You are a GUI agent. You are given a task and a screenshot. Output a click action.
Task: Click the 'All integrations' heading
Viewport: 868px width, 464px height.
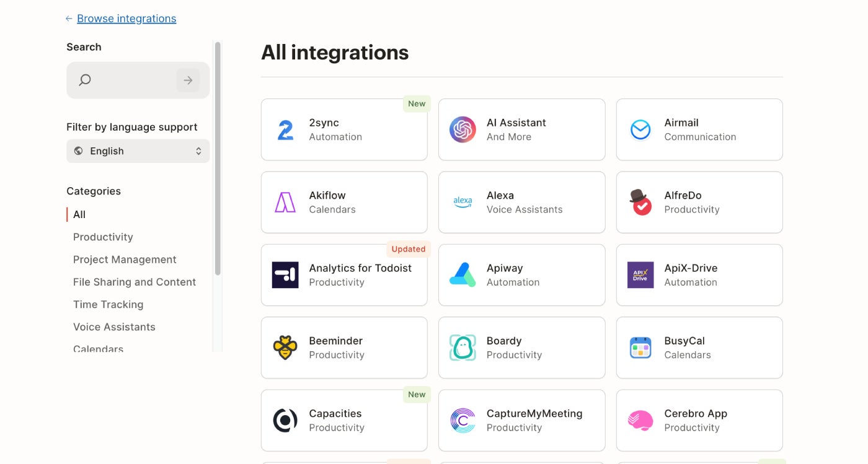(x=335, y=52)
